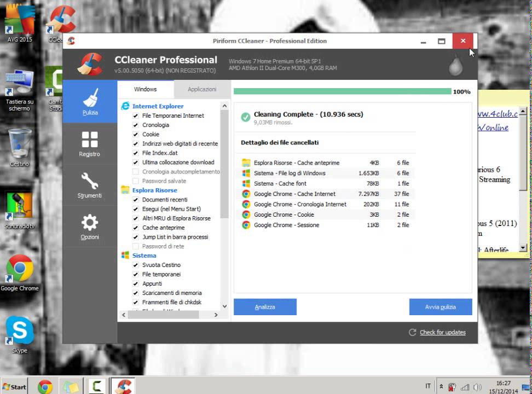Uncheck File Temporanei Internet
Viewport: 532px width, 394px height.
[136, 115]
